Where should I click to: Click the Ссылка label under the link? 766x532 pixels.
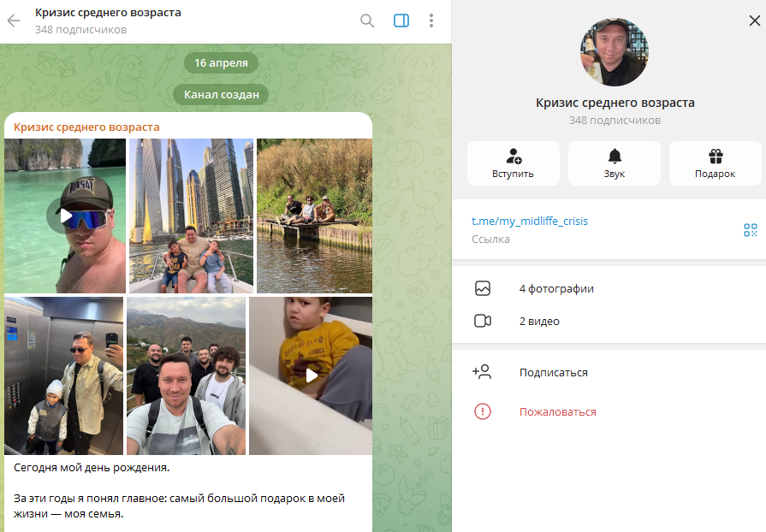(x=490, y=239)
